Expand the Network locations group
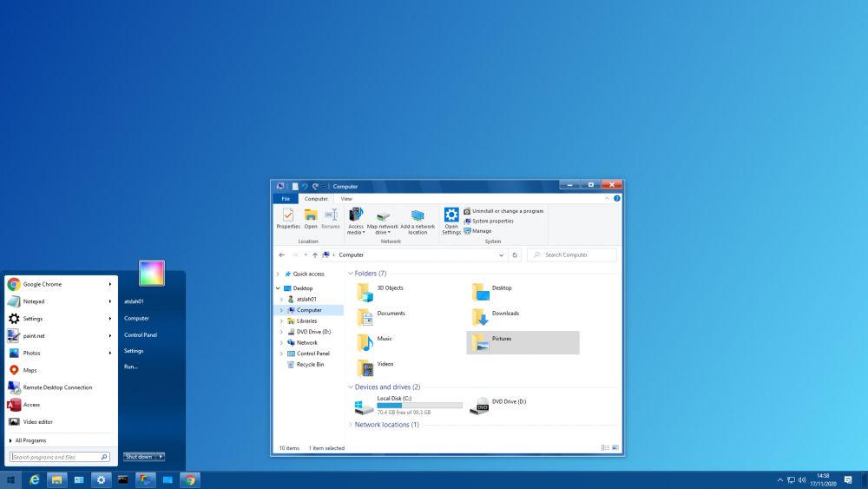Screen dimensions: 868x489 pos(351,425)
